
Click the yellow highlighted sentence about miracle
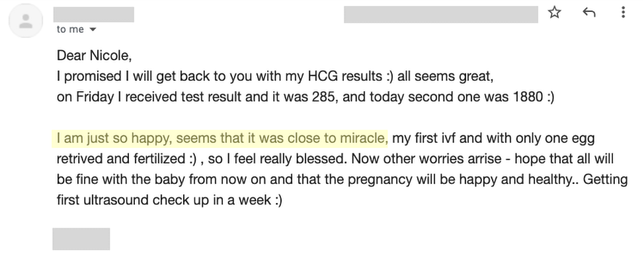pos(220,139)
